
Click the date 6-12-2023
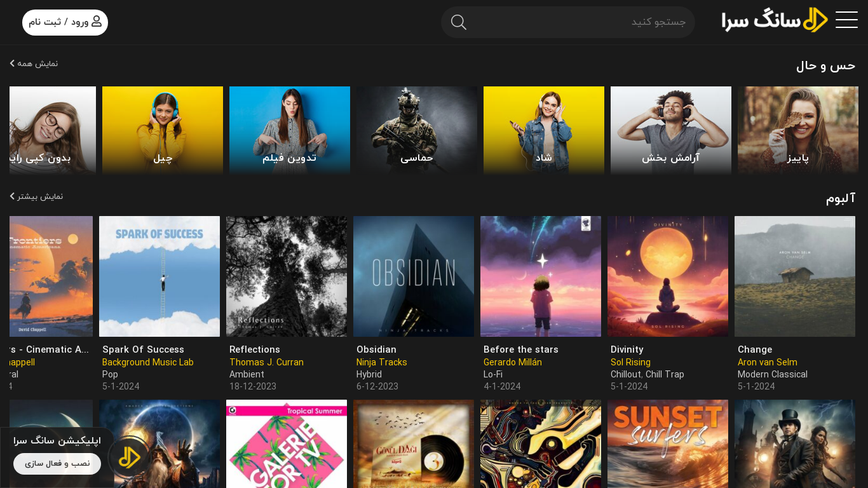tap(377, 386)
